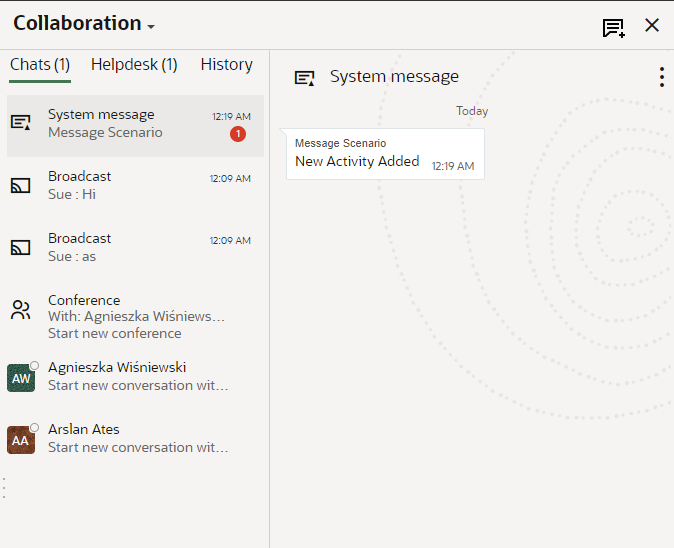Click the new chat icon in header
This screenshot has height=548, width=674.
pos(613,27)
